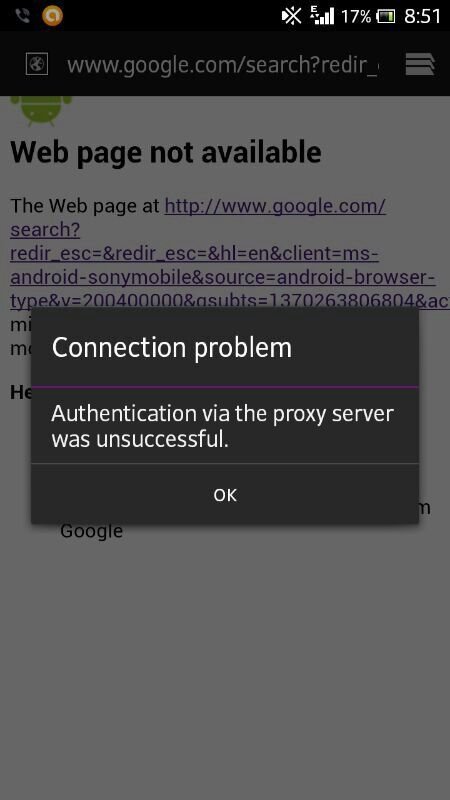Click the 17% battery percentage text

pyautogui.click(x=356, y=16)
